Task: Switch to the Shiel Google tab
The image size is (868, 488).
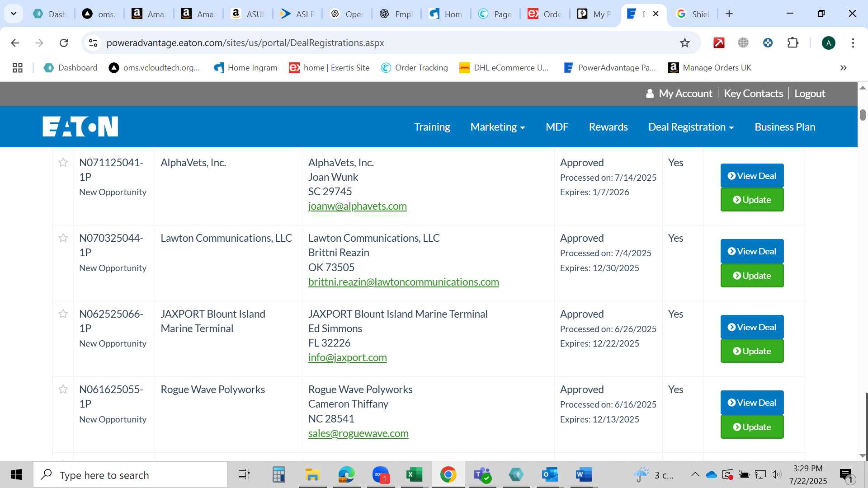Action: click(x=692, y=14)
